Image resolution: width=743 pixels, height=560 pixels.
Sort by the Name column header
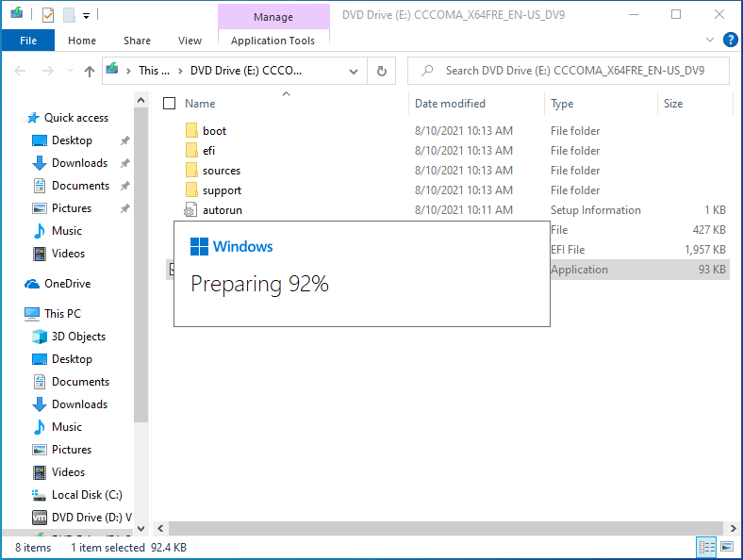click(x=200, y=104)
